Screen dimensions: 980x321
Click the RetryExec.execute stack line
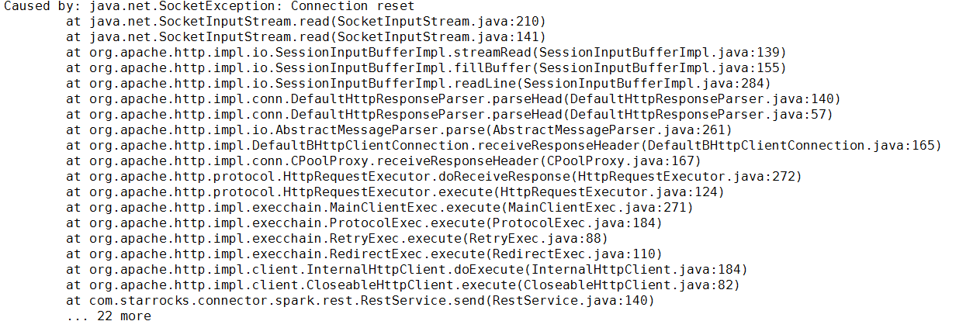point(337,238)
